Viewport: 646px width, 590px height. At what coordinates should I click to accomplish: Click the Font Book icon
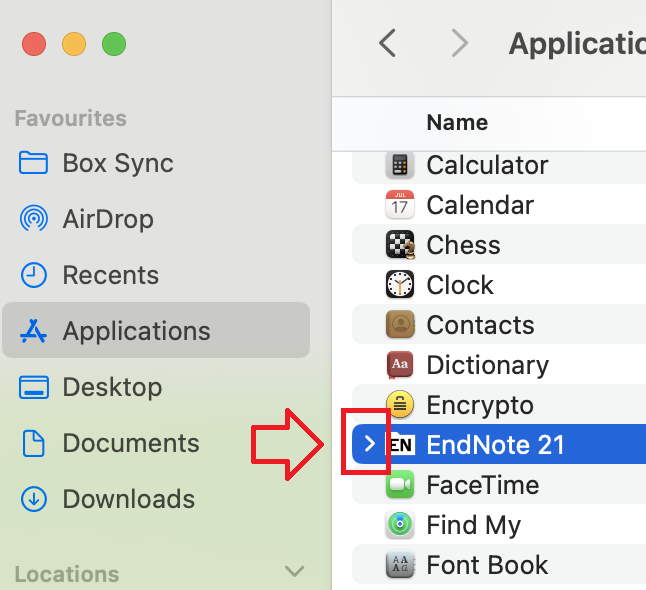(x=400, y=565)
